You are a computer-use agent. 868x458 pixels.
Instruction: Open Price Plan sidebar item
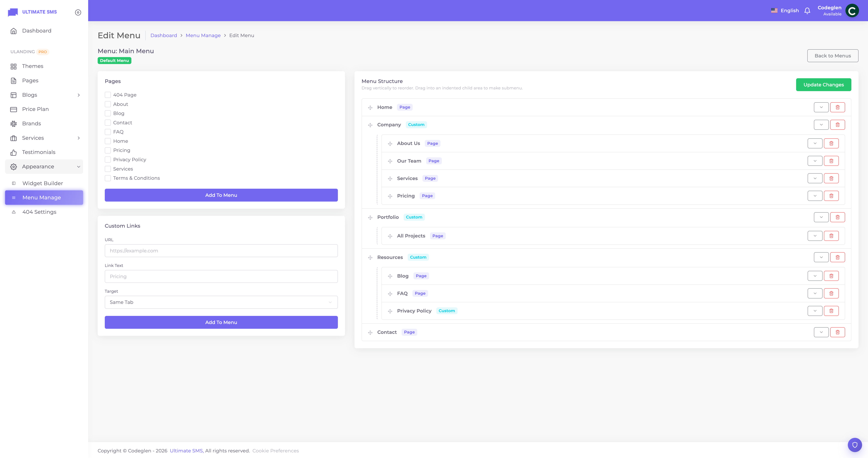point(44,109)
